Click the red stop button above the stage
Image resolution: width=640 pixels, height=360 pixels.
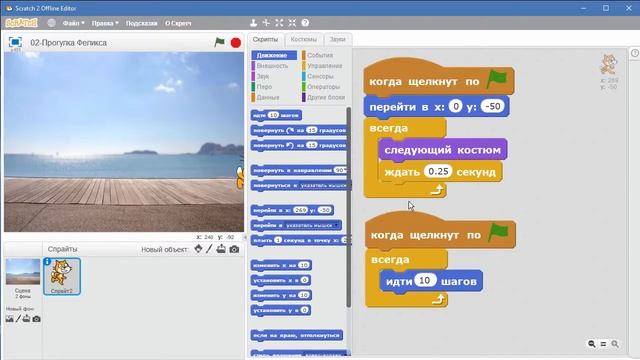(x=236, y=42)
